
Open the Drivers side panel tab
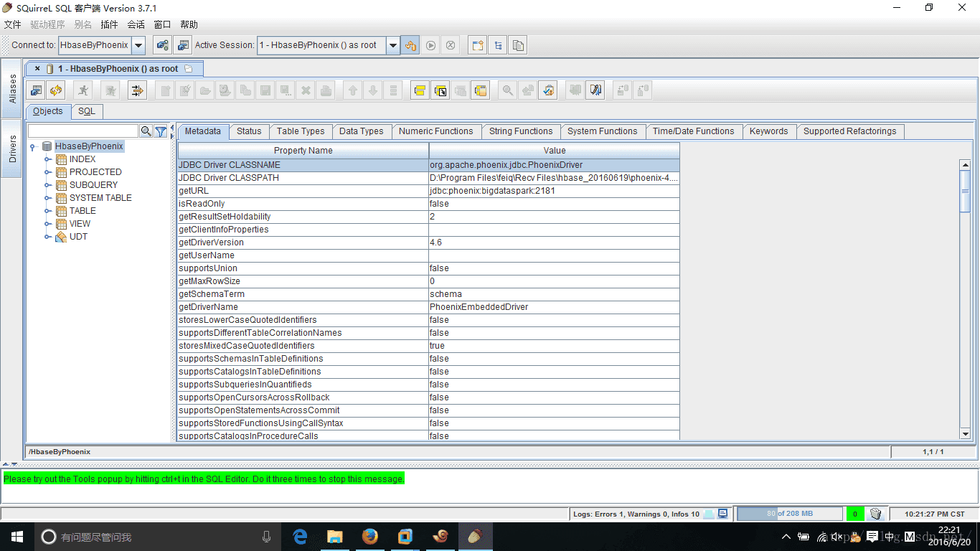pyautogui.click(x=12, y=149)
